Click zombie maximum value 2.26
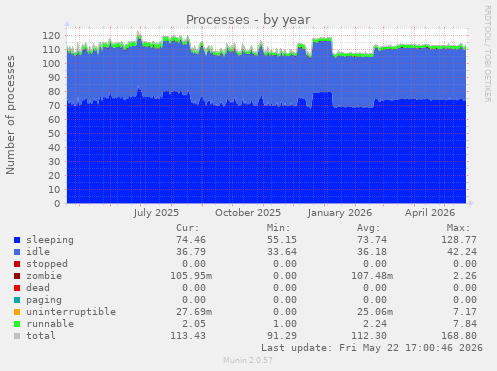Viewport: 497px width, 371px height. pyautogui.click(x=465, y=276)
